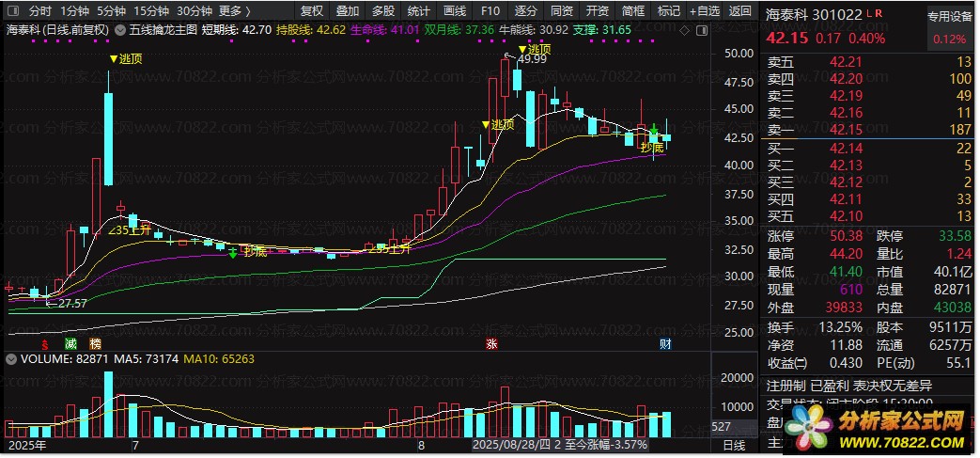The image size is (980, 458).
Task: Select the 1分钟 period tab
Action: tap(75, 10)
